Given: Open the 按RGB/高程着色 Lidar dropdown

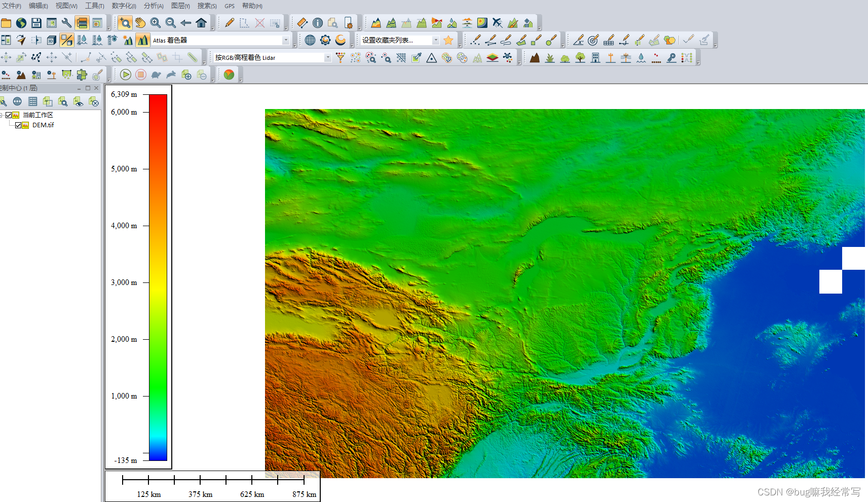Looking at the screenshot, I should [273, 58].
